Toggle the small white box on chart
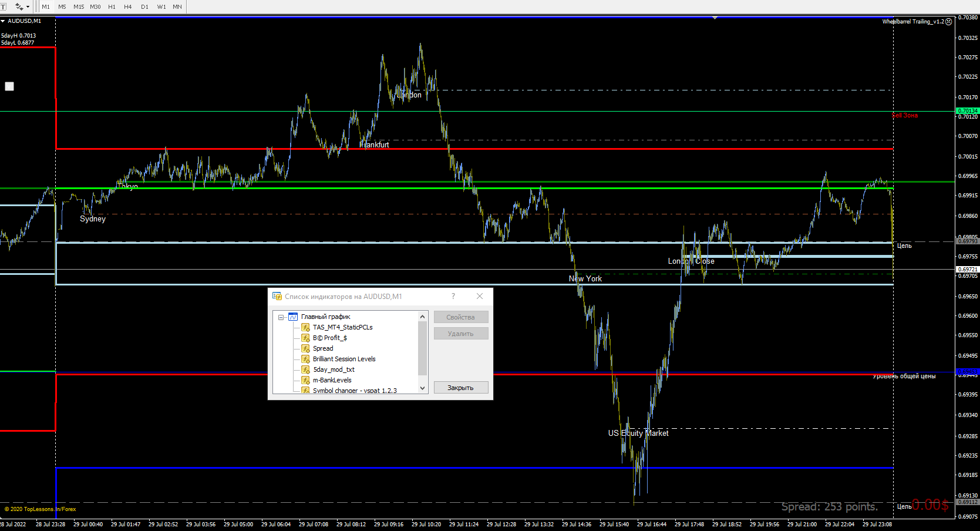The height and width of the screenshot is (531, 980). (x=9, y=86)
